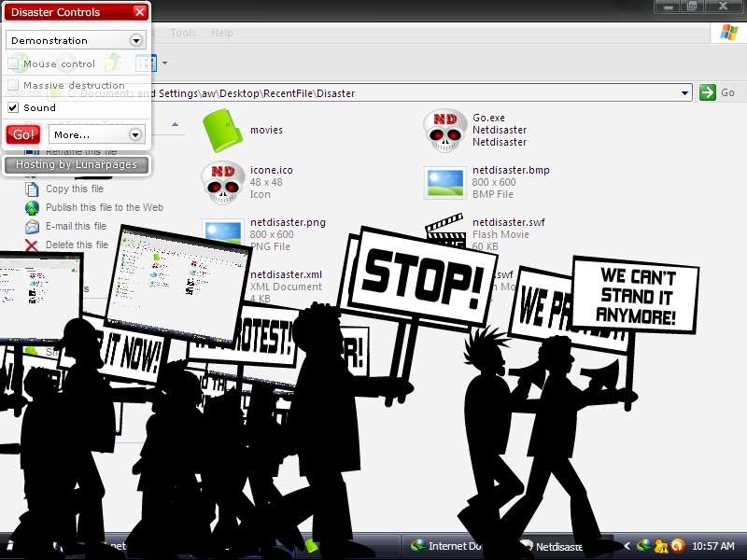Open the Help menu
This screenshot has width=747, height=560.
point(222,33)
